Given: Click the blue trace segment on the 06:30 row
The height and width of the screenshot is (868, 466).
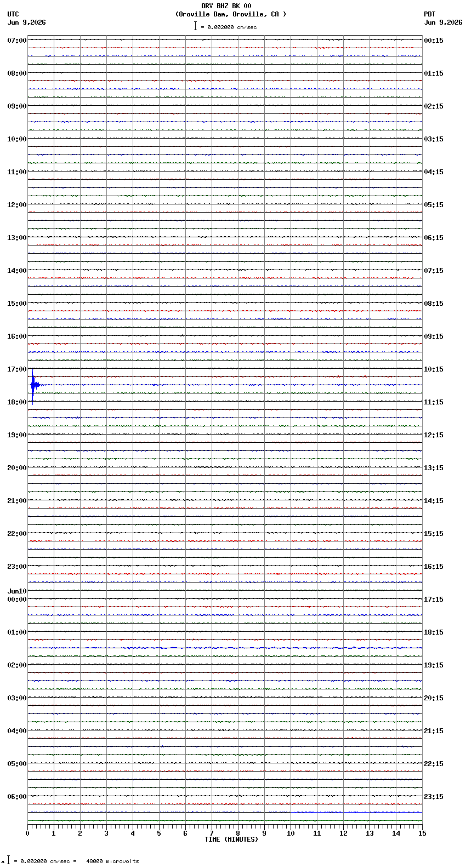Looking at the screenshot, I should click(x=356, y=812).
